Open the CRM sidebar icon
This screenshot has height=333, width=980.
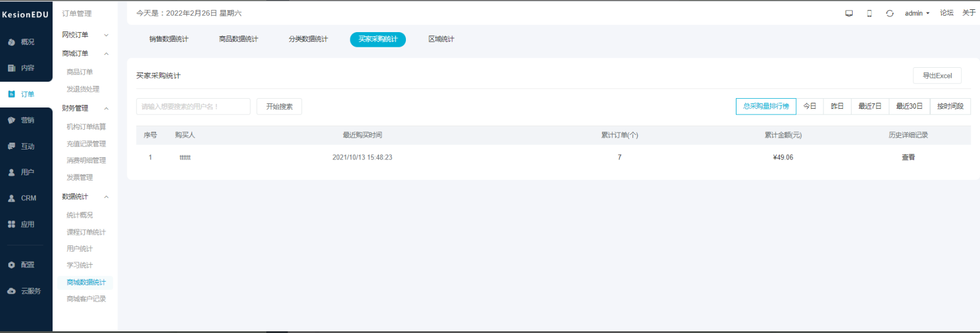(x=12, y=198)
